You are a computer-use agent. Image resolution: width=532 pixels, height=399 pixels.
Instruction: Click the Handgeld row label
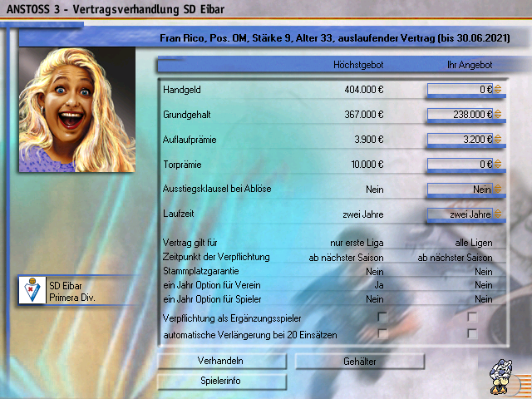tap(182, 90)
